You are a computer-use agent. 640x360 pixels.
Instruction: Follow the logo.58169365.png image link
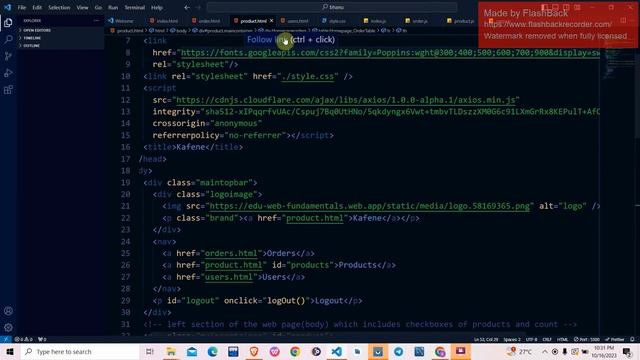(x=369, y=206)
